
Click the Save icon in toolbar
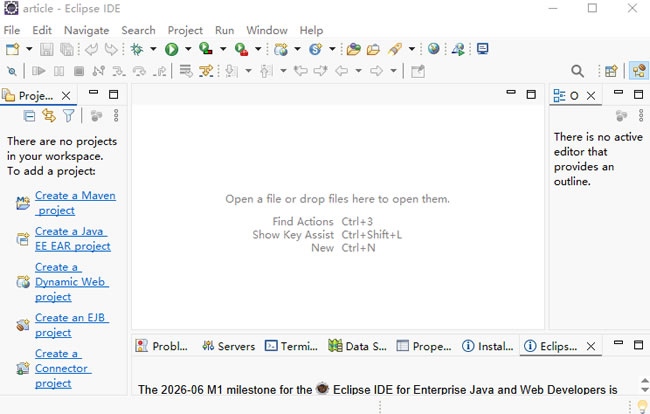(48, 48)
